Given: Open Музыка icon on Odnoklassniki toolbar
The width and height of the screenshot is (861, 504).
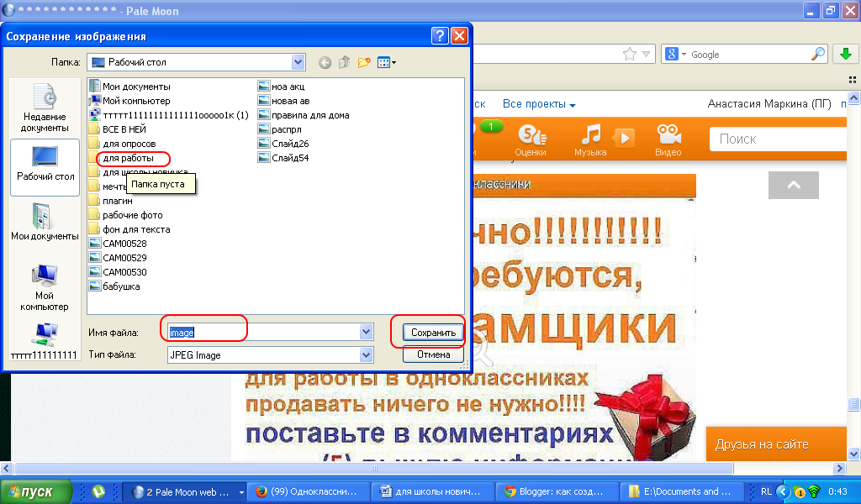Looking at the screenshot, I should 591,140.
